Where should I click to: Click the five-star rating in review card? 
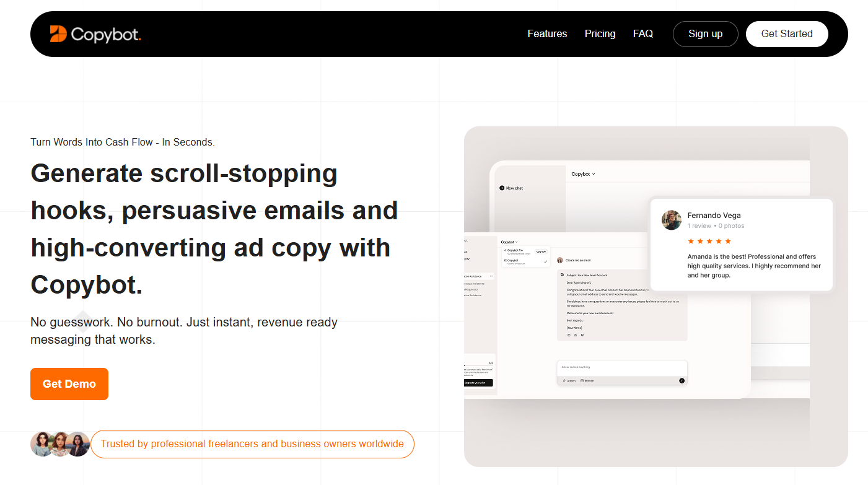(709, 241)
